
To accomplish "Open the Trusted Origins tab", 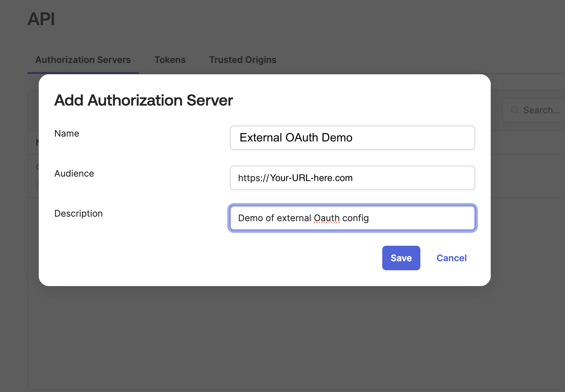I will [242, 60].
